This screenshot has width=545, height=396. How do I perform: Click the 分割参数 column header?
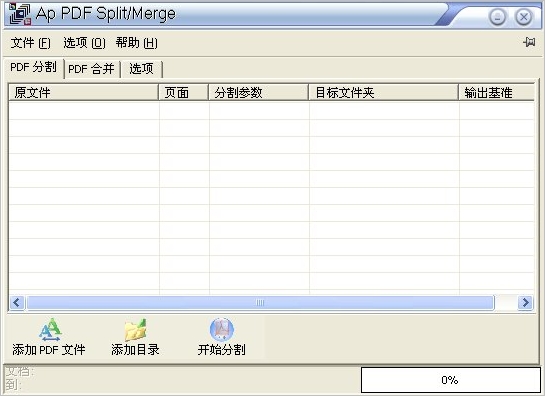259,92
